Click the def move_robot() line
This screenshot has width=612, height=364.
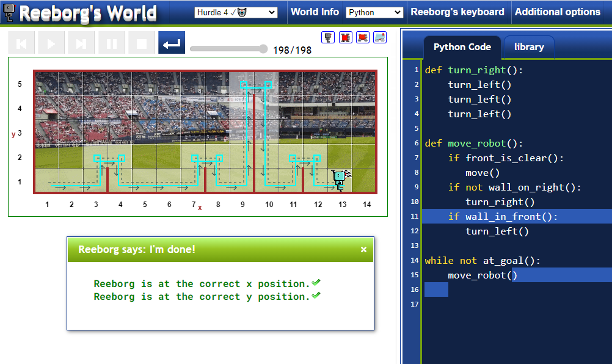point(473,144)
